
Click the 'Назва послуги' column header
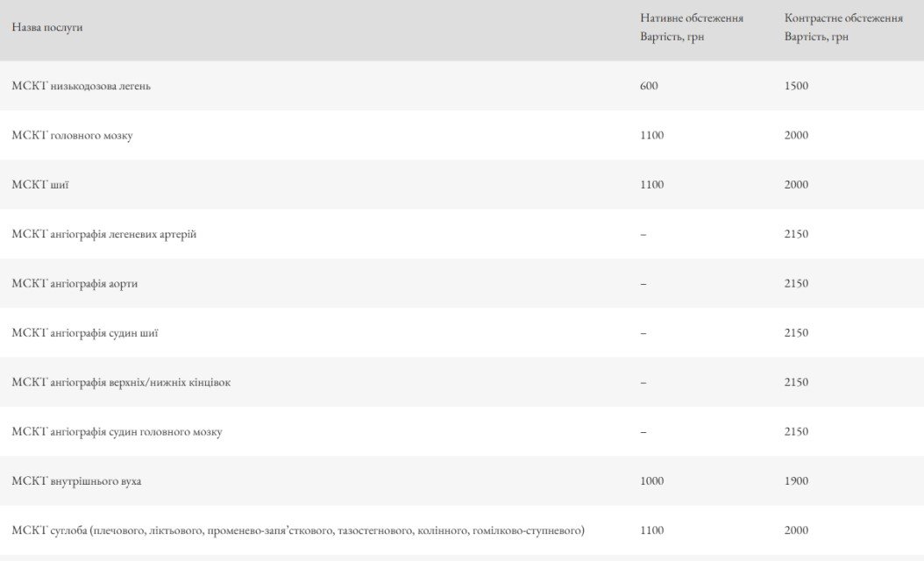[47, 27]
